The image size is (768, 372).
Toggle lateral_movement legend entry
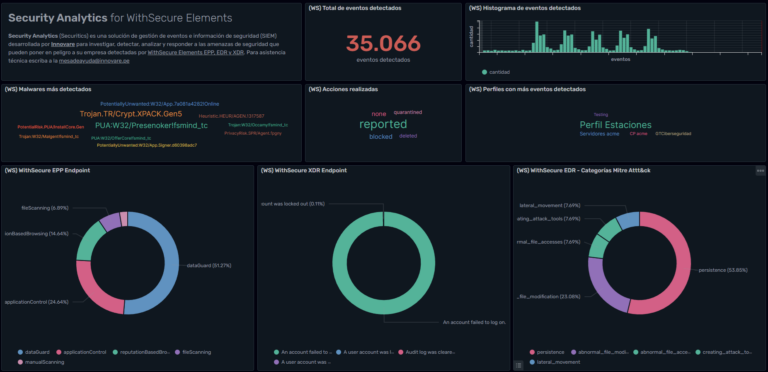click(x=555, y=362)
